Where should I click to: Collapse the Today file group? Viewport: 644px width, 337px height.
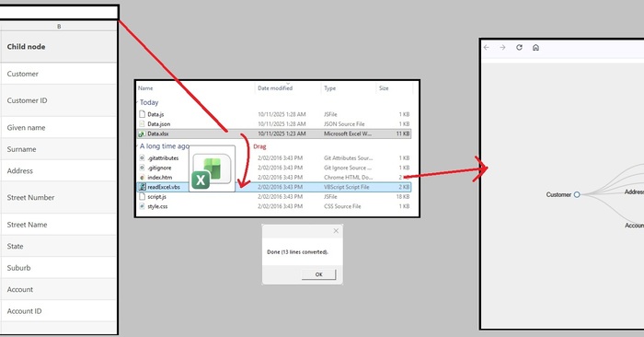137,102
